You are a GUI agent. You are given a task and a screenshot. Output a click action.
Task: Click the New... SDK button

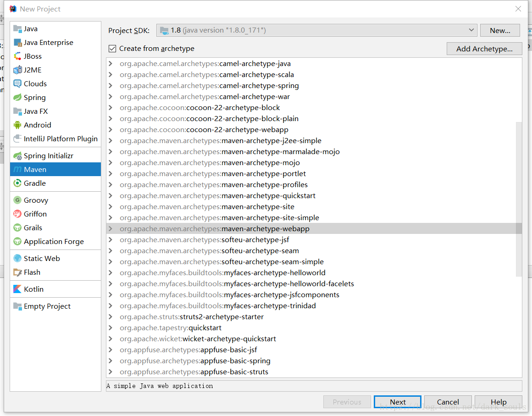500,30
